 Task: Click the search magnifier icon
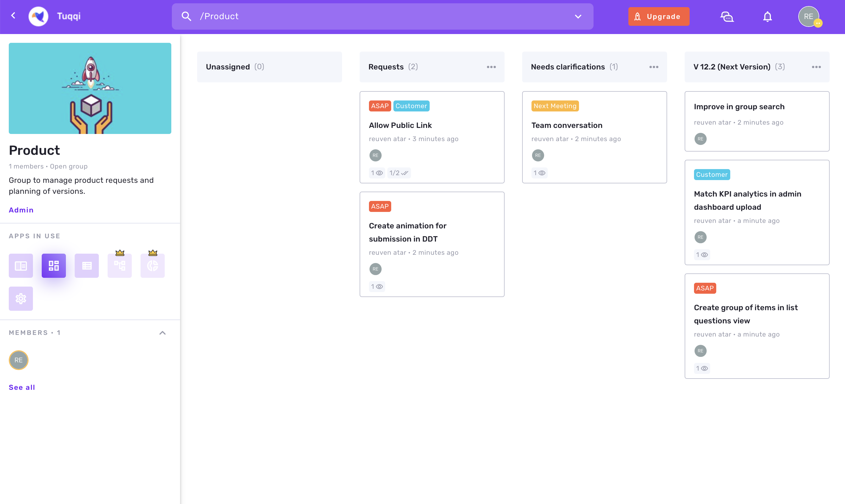coord(186,16)
